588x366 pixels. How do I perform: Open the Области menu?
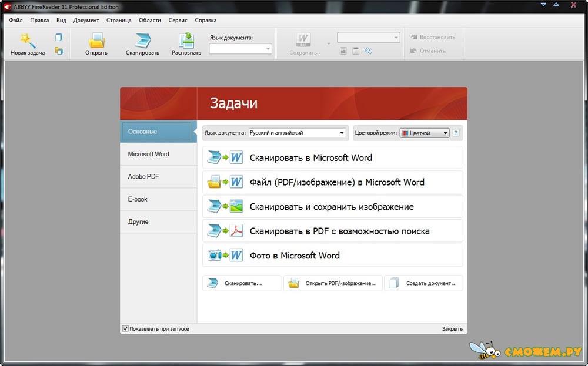click(x=149, y=20)
